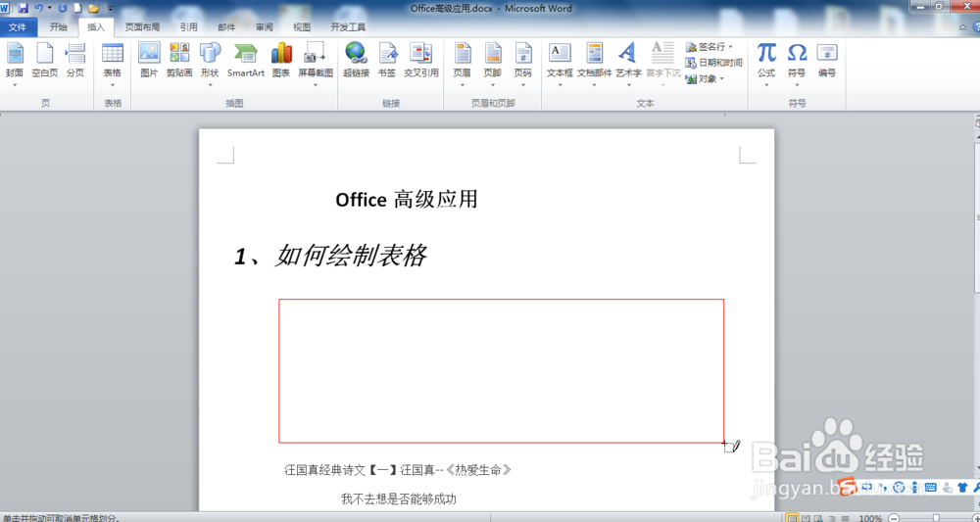The width and height of the screenshot is (980, 522).
Task: Open the 剪贴画 clip art pane
Action: (x=179, y=61)
